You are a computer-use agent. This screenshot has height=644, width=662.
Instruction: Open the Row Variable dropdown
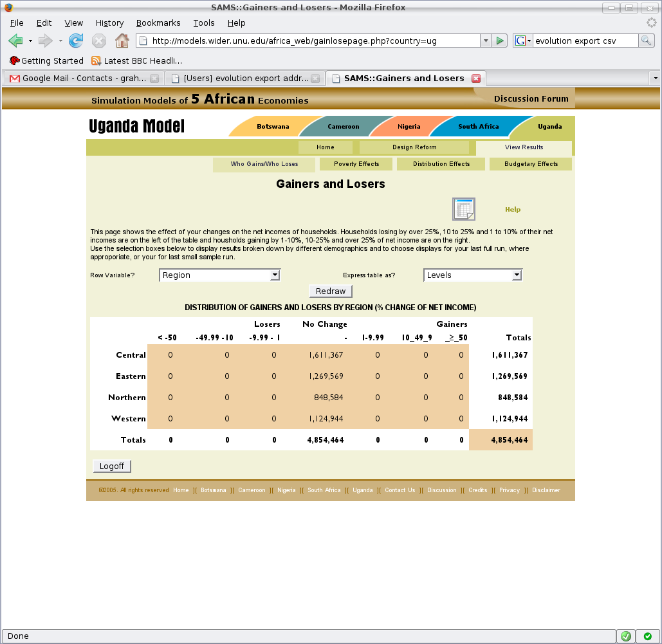(x=219, y=275)
